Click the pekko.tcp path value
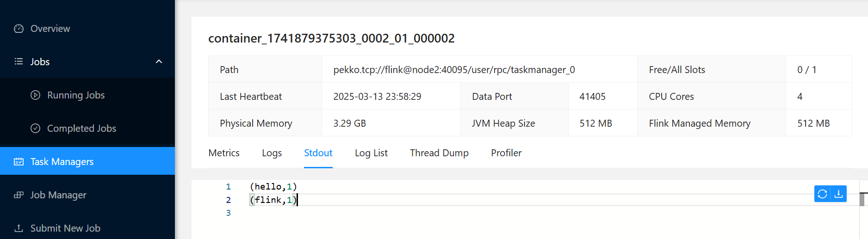 click(x=454, y=70)
